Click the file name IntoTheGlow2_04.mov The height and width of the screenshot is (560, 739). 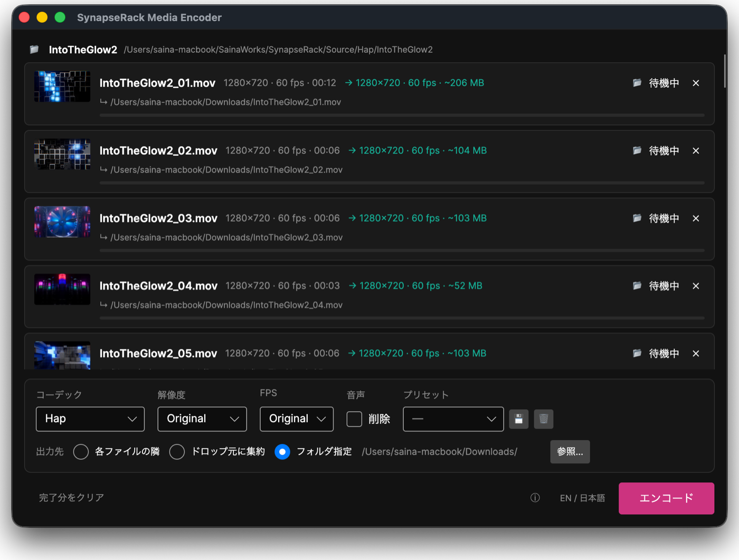tap(158, 286)
